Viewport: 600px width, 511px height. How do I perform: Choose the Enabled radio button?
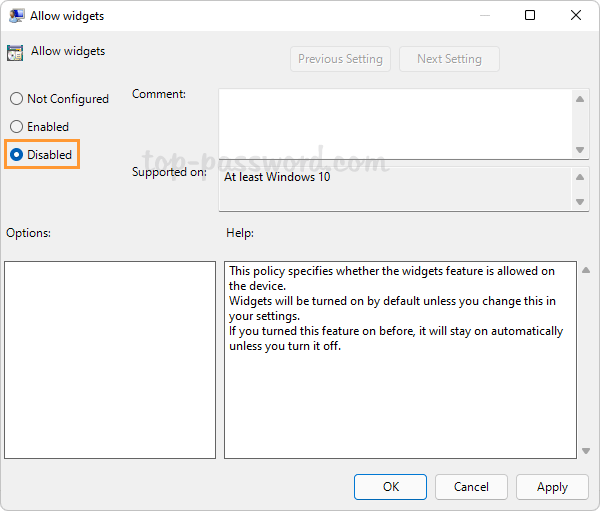pos(17,127)
